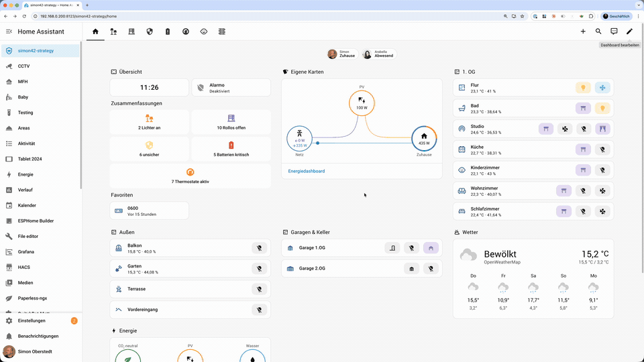This screenshot has height=362, width=644.
Task: Open dashboard search magnifier icon
Action: click(x=598, y=32)
